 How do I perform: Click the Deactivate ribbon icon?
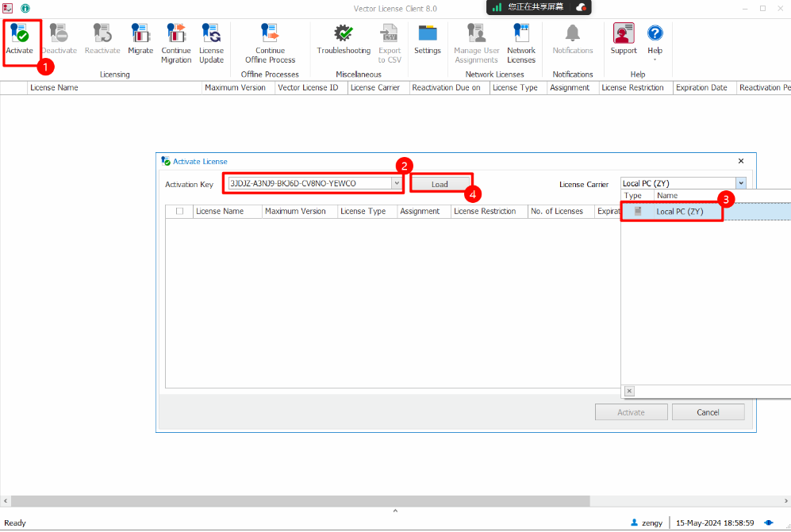pos(59,34)
